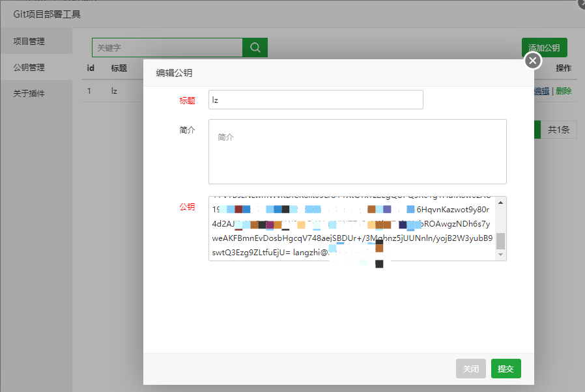Click the red 标题 field label
Image resolution: width=585 pixels, height=392 pixels.
click(x=187, y=100)
